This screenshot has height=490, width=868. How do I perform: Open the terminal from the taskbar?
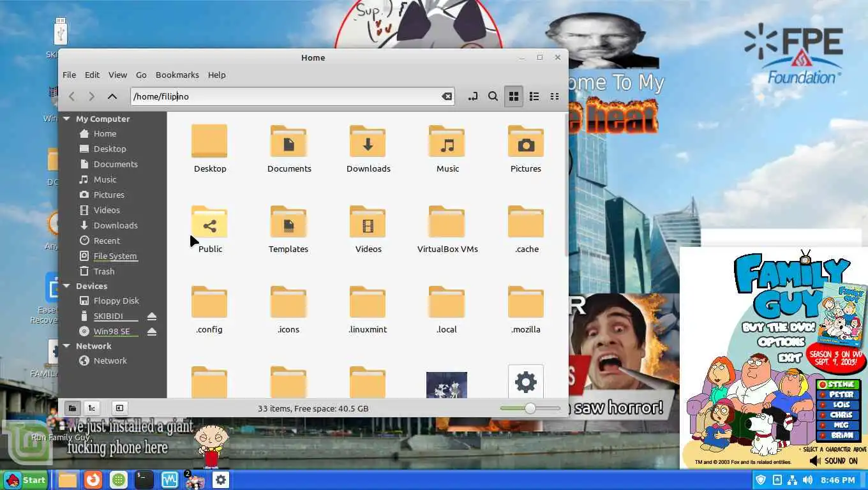[144, 480]
